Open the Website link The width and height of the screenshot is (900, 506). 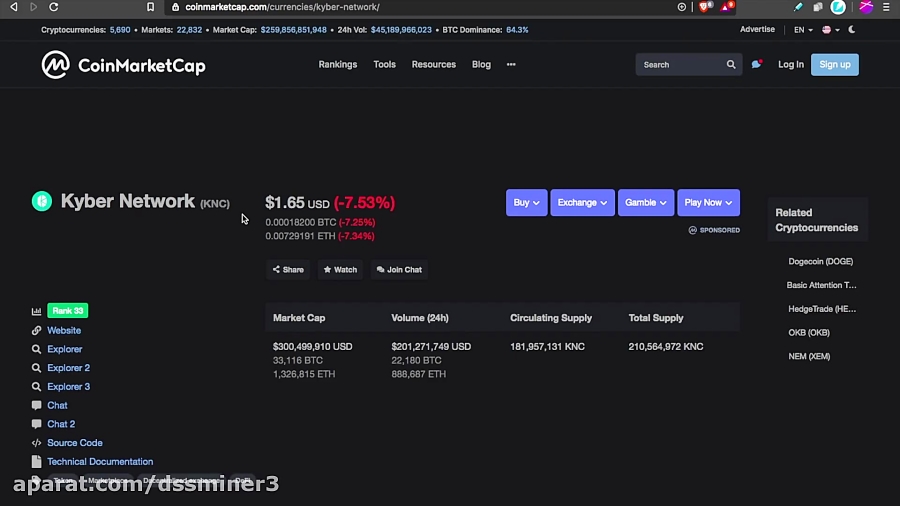coord(64,330)
